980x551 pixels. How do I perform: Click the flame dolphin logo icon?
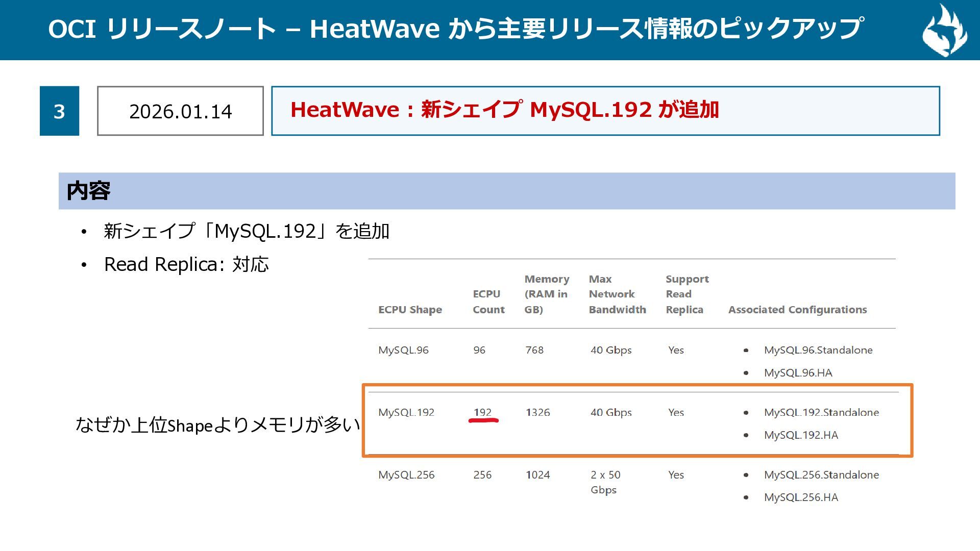click(945, 31)
